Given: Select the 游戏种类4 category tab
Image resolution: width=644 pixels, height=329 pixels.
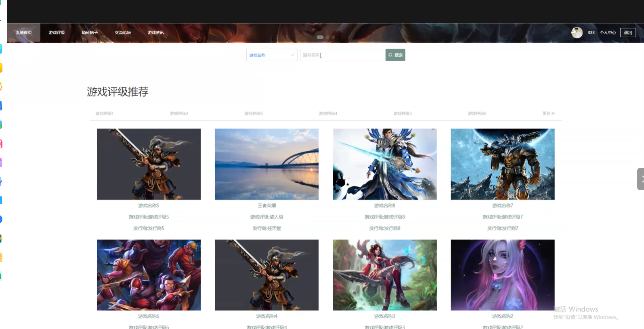Looking at the screenshot, I should click(328, 114).
